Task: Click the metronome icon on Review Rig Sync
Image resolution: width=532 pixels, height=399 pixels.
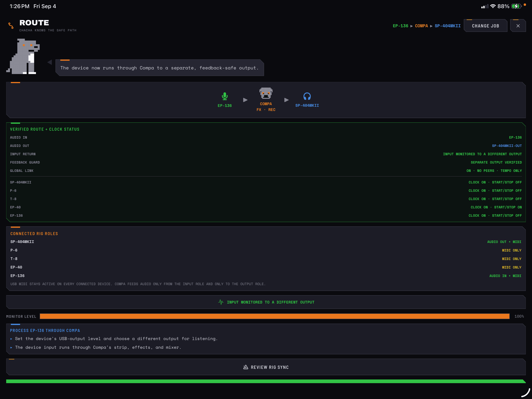Action: tap(246, 367)
